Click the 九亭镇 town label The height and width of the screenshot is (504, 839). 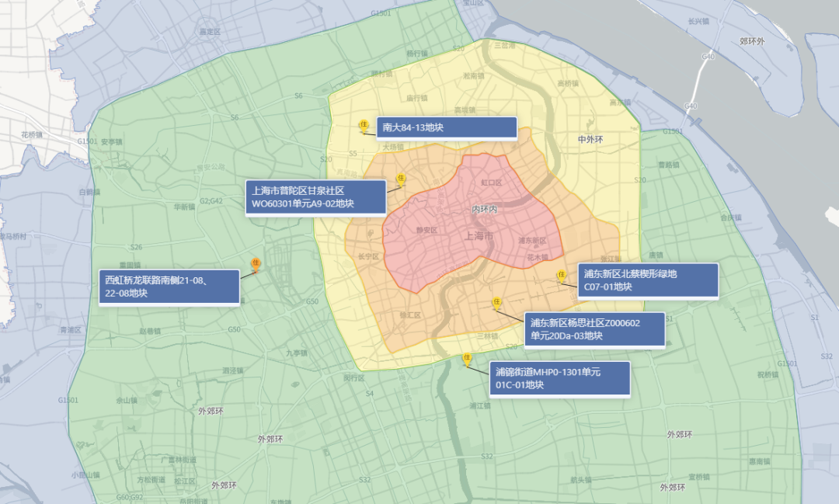[x=297, y=353]
